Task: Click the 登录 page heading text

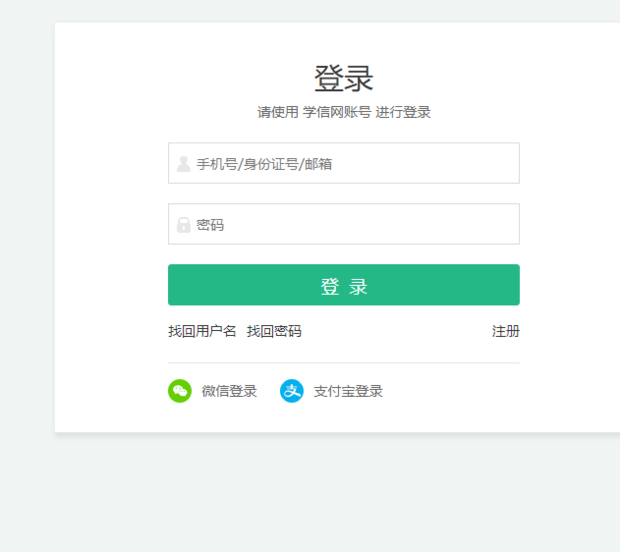Action: [x=343, y=78]
